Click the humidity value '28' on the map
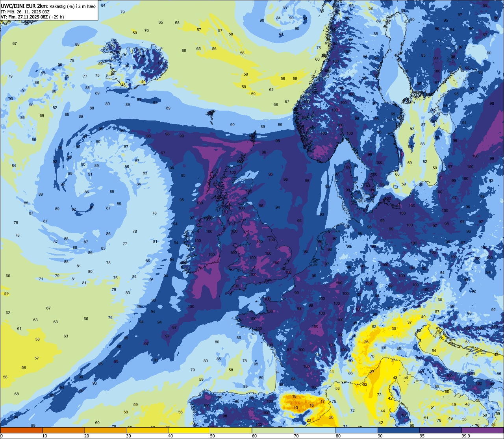Screen dimensions: 504x439 331,417
